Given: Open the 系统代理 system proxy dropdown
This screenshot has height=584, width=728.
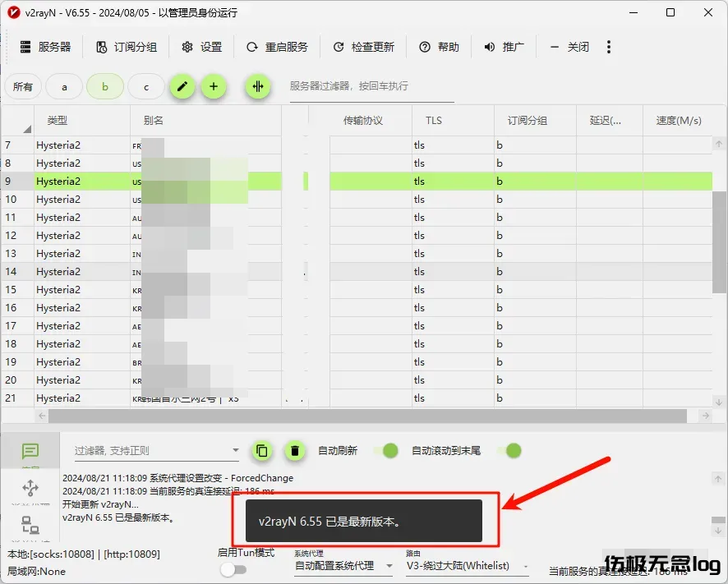Looking at the screenshot, I should [344, 566].
